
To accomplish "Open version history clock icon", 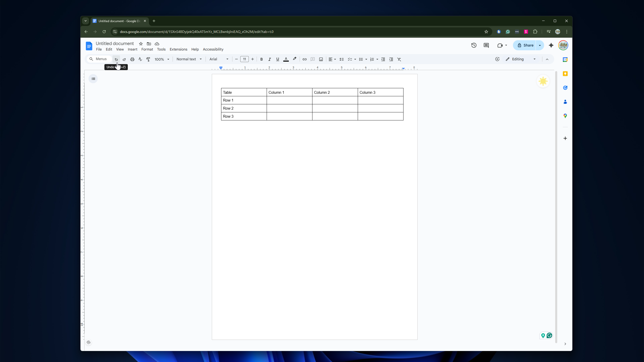I will tap(474, 45).
